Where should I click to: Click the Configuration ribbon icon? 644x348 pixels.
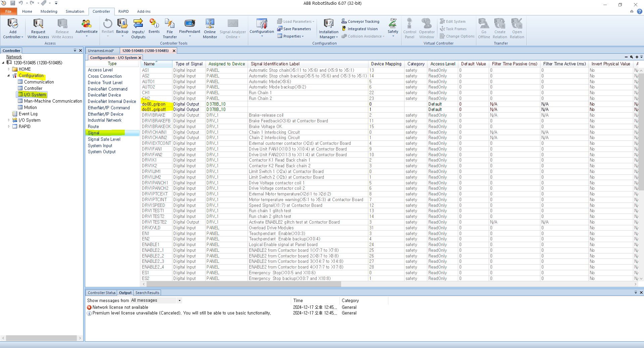point(262,23)
